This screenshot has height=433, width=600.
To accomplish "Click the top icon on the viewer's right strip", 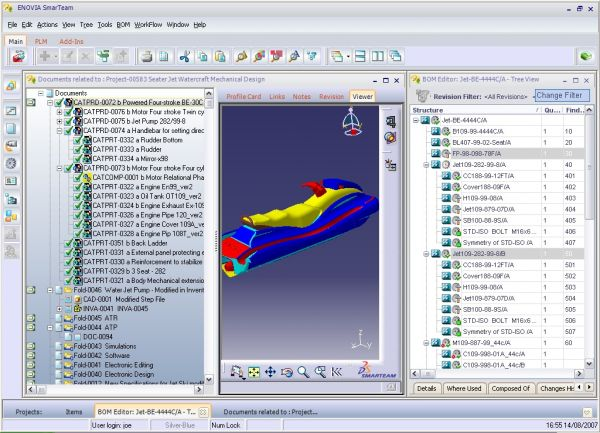I will (391, 122).
